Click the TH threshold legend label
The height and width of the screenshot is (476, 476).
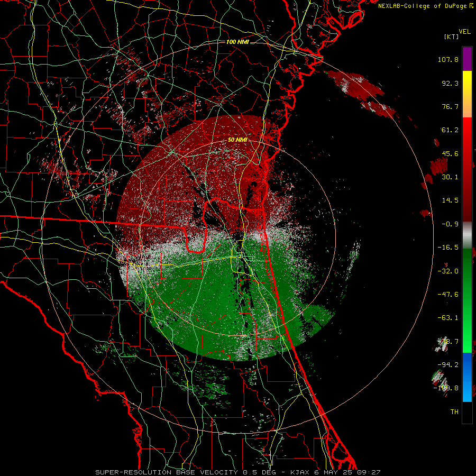click(x=454, y=412)
